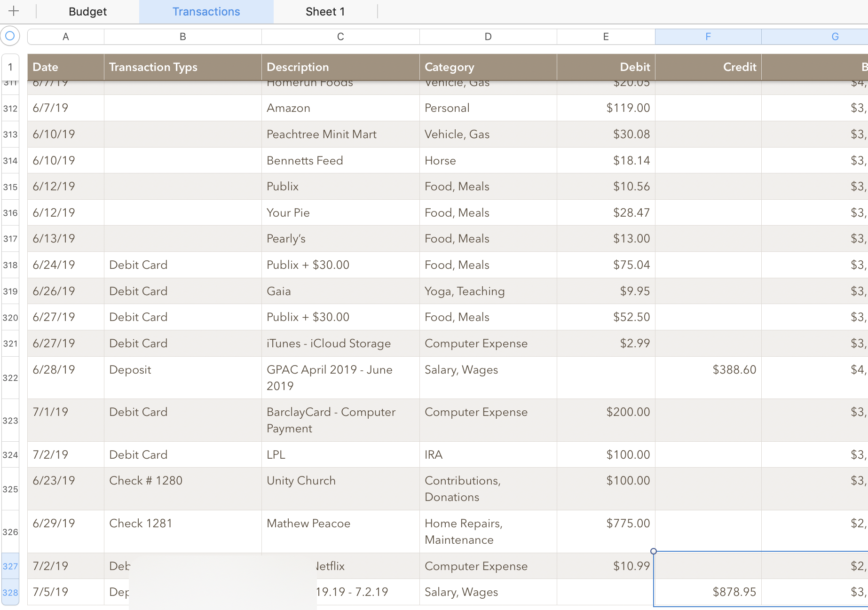Click the Credit header cell

[708, 67]
